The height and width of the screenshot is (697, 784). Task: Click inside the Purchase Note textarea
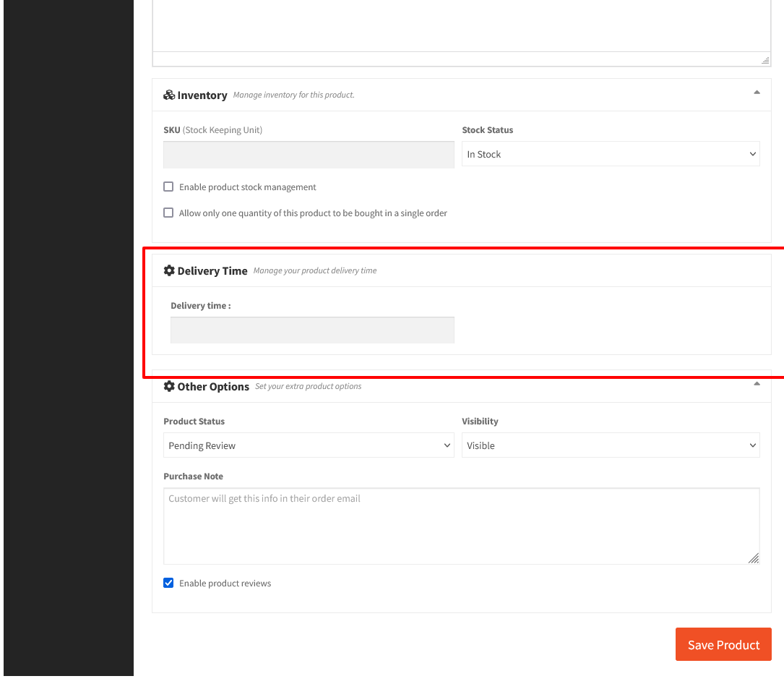point(462,521)
